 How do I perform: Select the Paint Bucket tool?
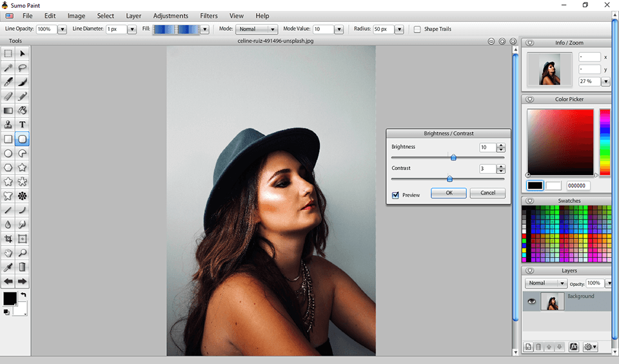23,110
